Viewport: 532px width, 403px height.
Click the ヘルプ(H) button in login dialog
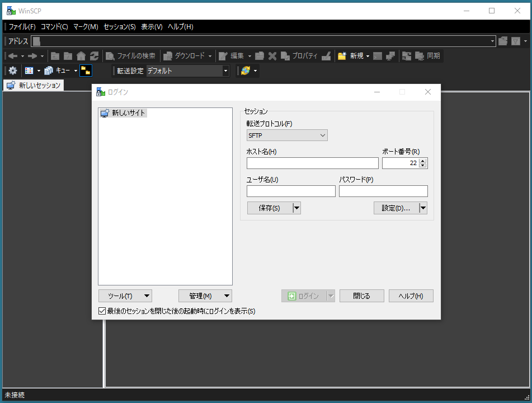(411, 296)
